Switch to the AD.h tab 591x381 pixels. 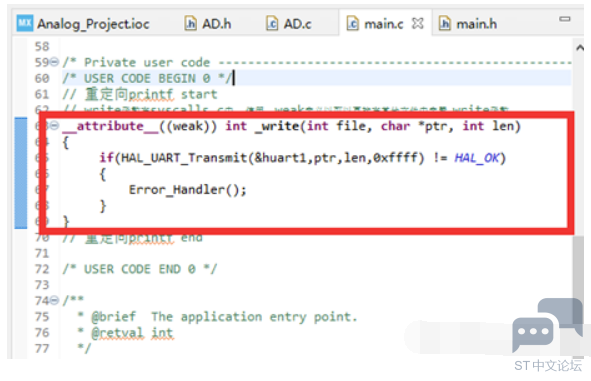[x=208, y=24]
